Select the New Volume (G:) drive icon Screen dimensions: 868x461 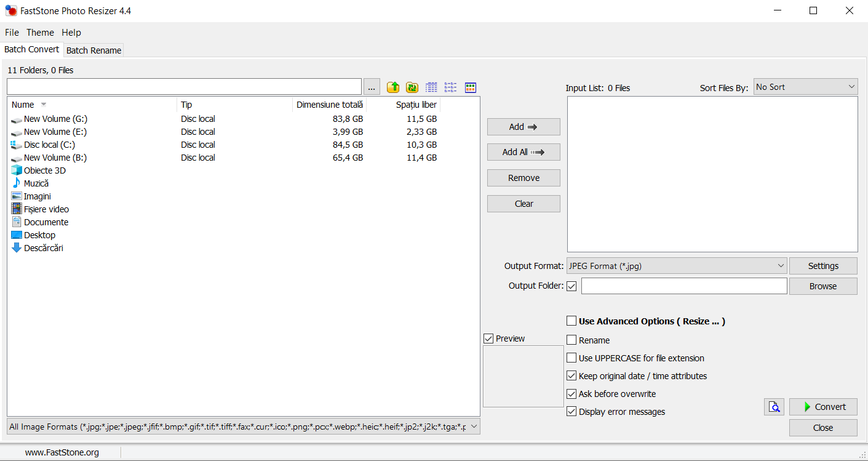[17, 119]
